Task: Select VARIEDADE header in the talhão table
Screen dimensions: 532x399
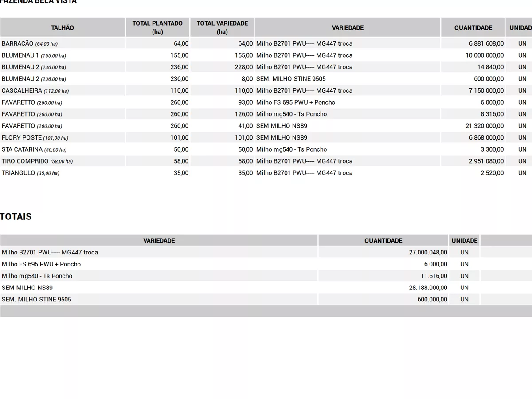Action: click(x=348, y=27)
